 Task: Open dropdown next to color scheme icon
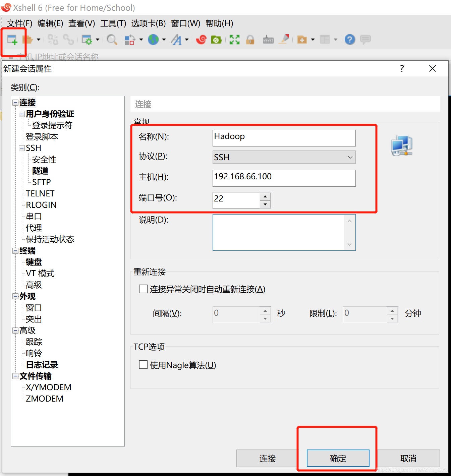pyautogui.click(x=141, y=40)
